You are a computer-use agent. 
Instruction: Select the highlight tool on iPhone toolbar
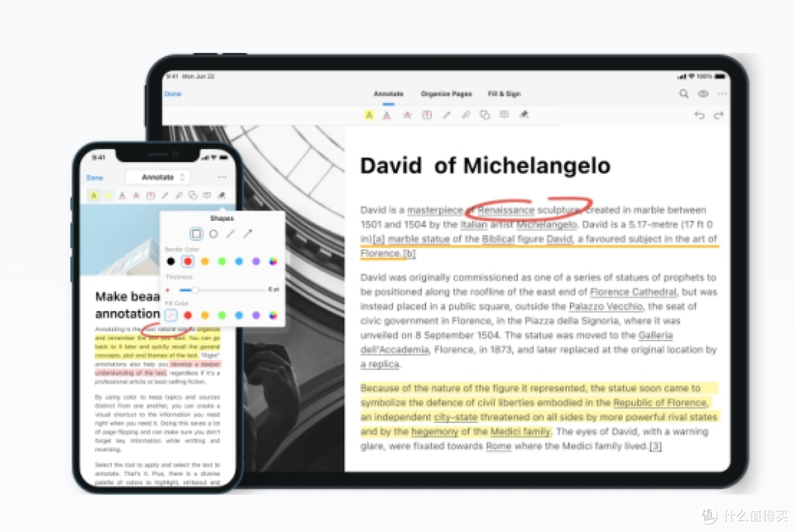coord(93,196)
